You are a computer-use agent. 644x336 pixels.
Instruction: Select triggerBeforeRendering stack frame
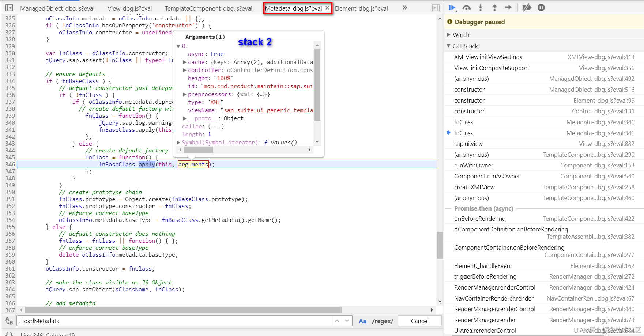[544, 276]
